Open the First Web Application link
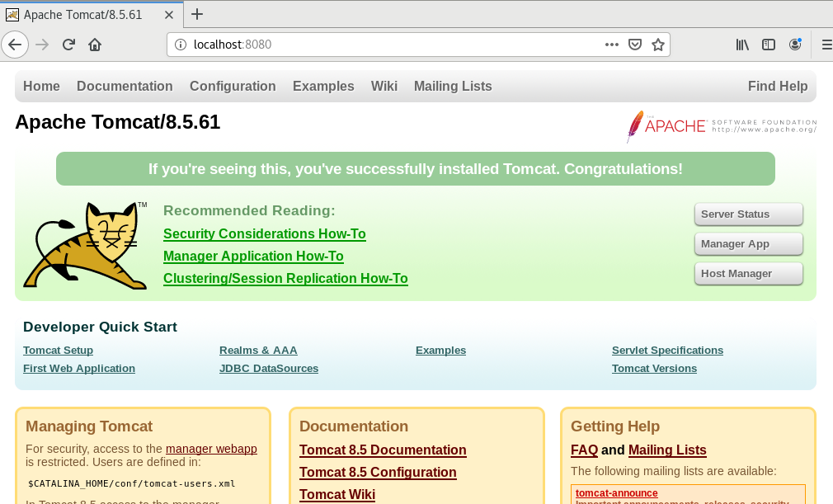The height and width of the screenshot is (504, 833). point(79,369)
